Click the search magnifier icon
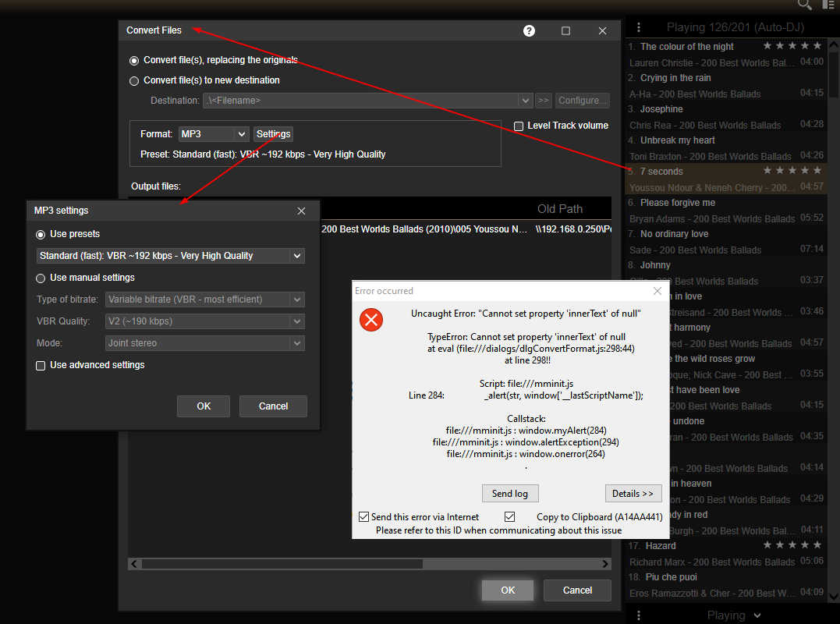 coord(804,5)
